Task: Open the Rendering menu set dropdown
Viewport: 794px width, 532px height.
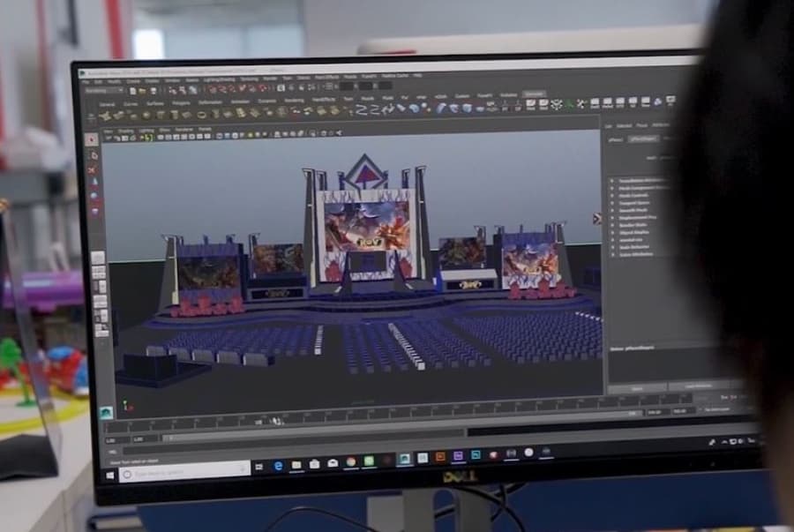Action: pyautogui.click(x=104, y=90)
